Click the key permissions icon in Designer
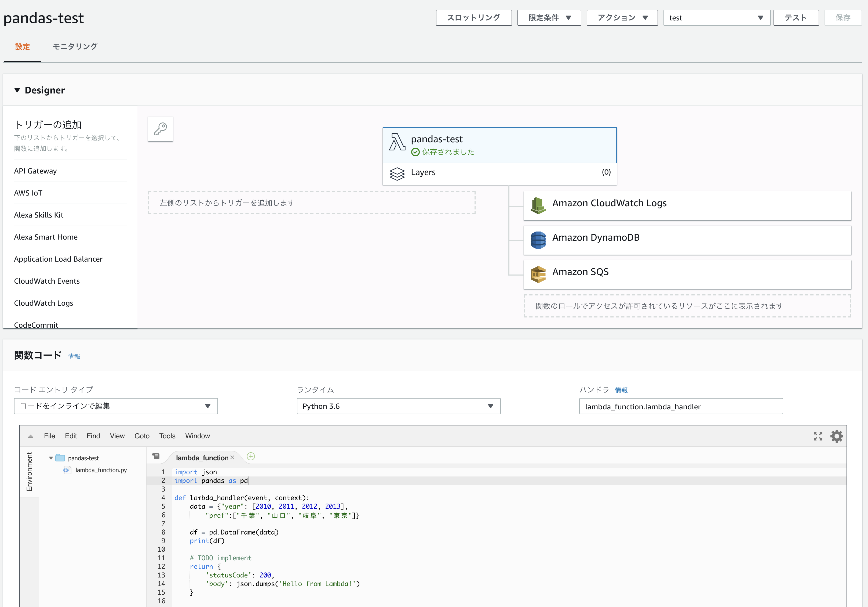868x607 pixels. click(x=160, y=129)
